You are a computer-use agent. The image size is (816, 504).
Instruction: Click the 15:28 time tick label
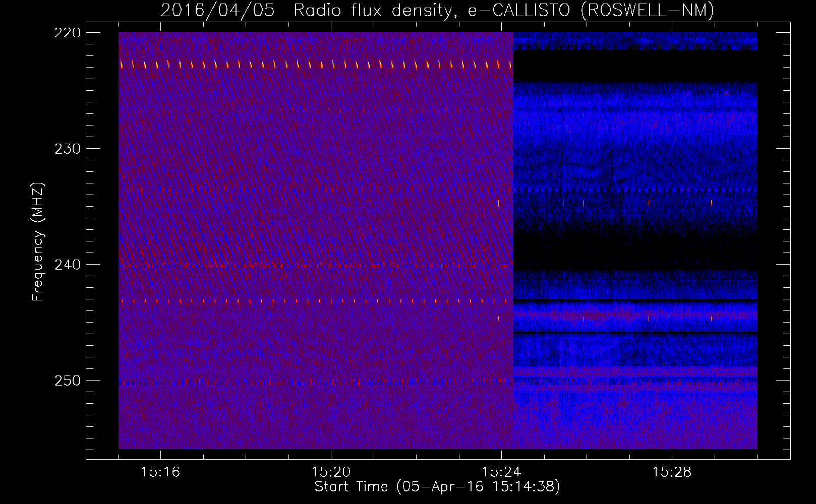coord(672,472)
